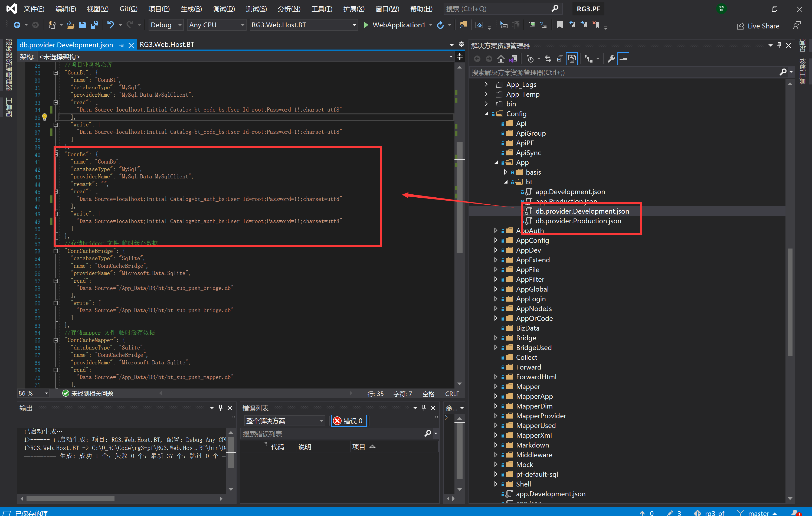Save the current file with the disk icon

82,25
